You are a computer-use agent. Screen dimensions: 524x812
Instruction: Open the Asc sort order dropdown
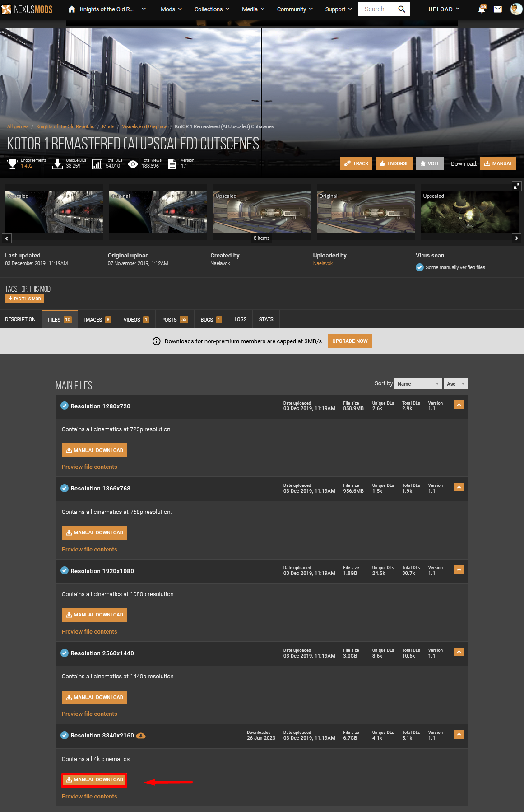(456, 384)
